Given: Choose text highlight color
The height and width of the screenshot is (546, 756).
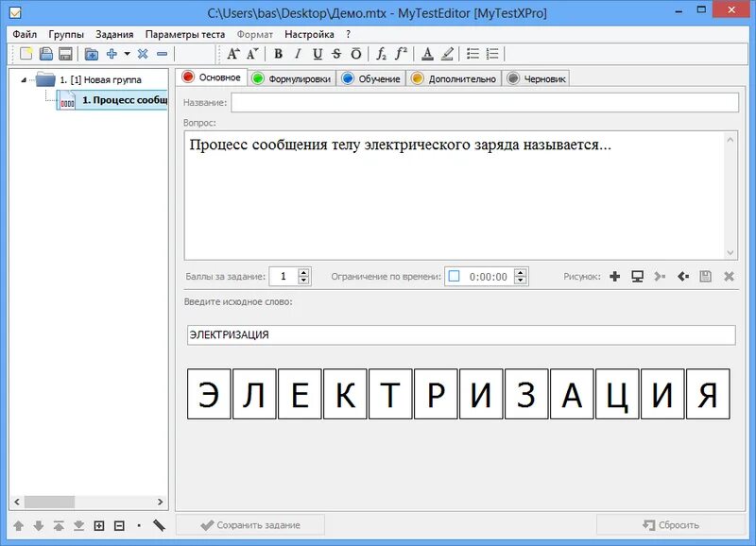Looking at the screenshot, I should (447, 54).
